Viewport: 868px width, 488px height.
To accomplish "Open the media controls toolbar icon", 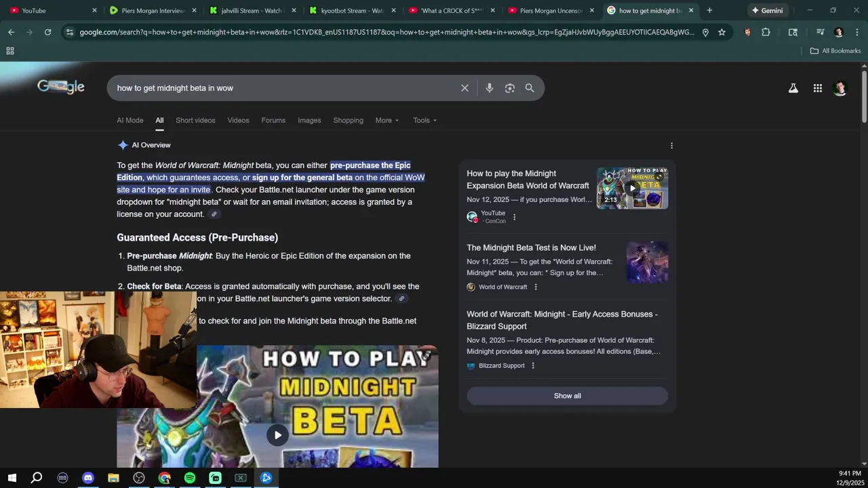I will pos(820,32).
